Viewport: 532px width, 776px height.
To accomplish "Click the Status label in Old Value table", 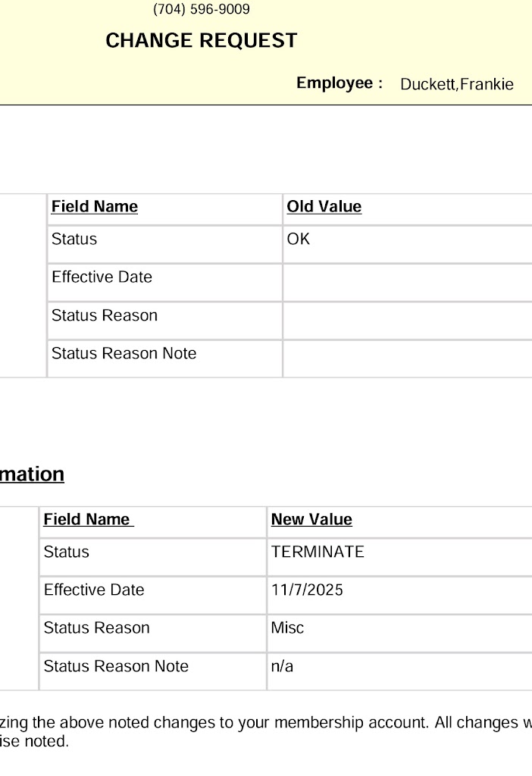I will [74, 239].
